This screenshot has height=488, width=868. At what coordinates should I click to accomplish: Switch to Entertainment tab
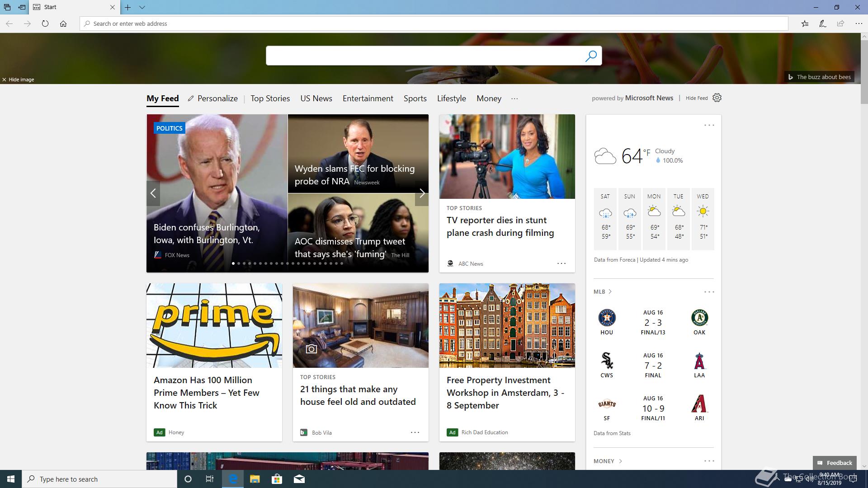pos(368,99)
